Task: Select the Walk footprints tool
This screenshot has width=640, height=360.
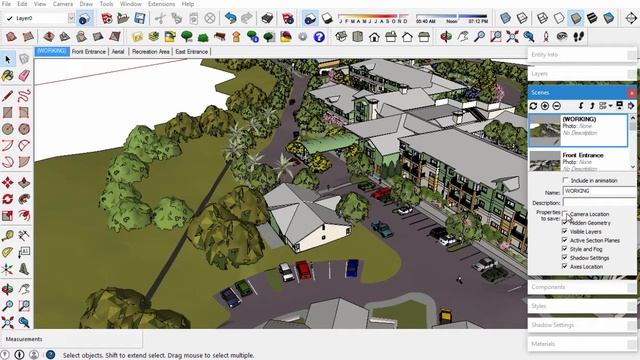Action: pos(578,37)
